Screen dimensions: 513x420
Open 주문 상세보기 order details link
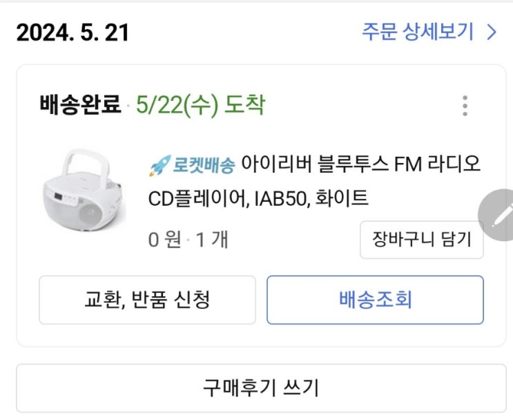(x=418, y=32)
